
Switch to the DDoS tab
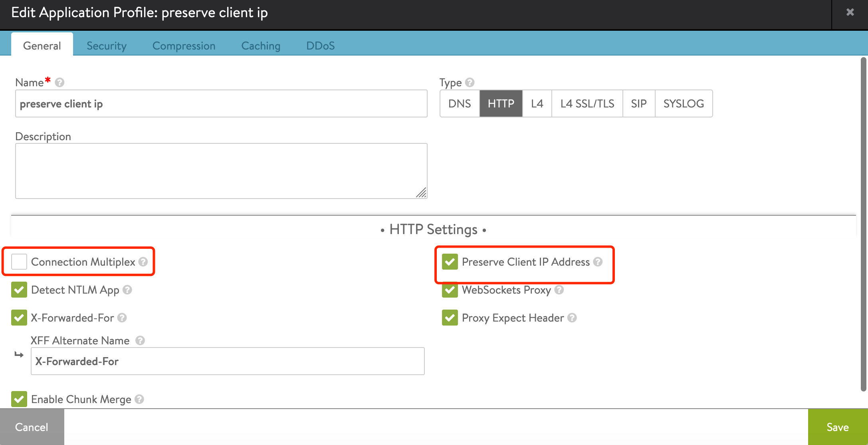pyautogui.click(x=321, y=46)
